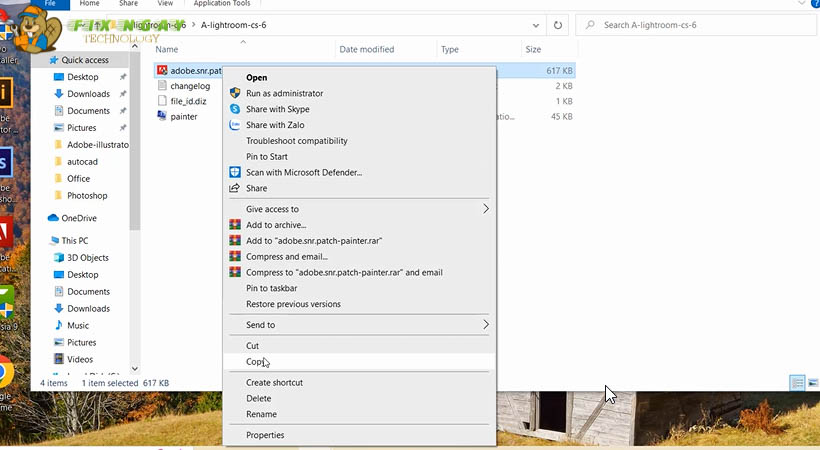
Task: Select Share with Zalo option
Action: tap(359, 125)
